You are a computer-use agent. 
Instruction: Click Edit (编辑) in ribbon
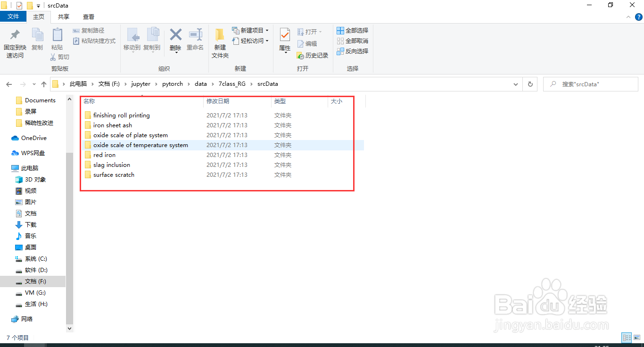pyautogui.click(x=307, y=43)
